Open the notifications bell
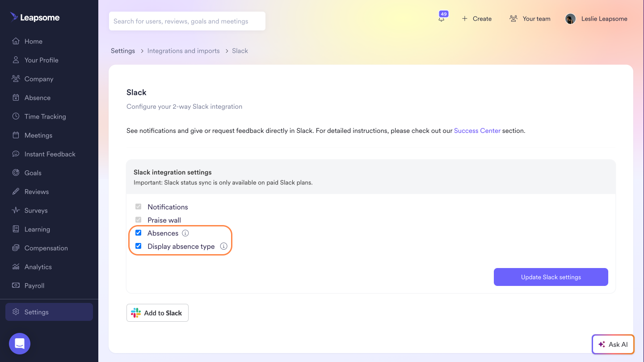This screenshot has height=362, width=644. pos(442,19)
